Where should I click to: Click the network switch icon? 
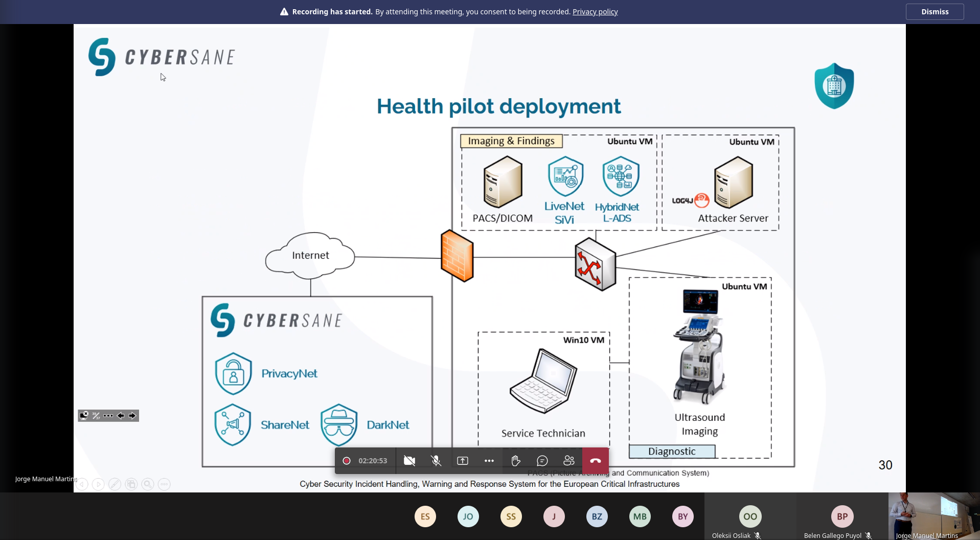(595, 264)
